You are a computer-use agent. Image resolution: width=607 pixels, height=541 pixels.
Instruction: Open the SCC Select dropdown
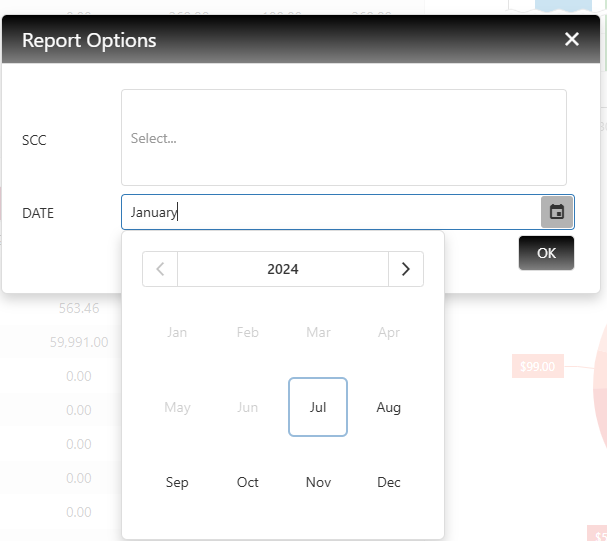click(x=344, y=138)
